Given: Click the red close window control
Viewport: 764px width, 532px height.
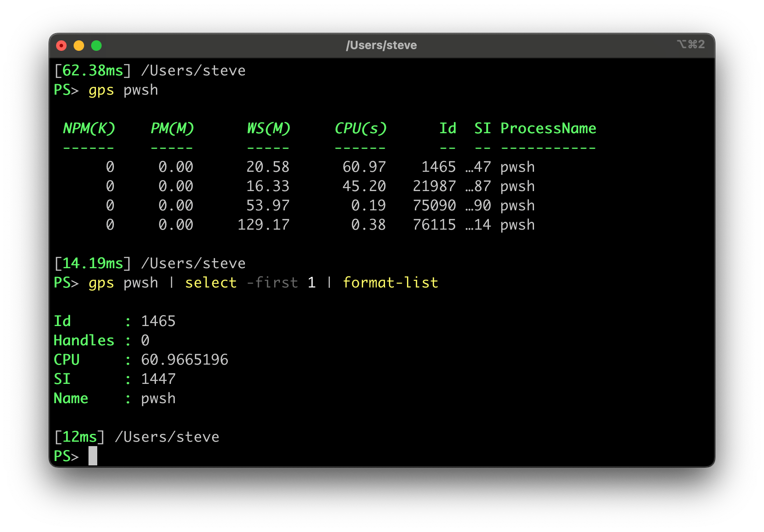Looking at the screenshot, I should 62,45.
